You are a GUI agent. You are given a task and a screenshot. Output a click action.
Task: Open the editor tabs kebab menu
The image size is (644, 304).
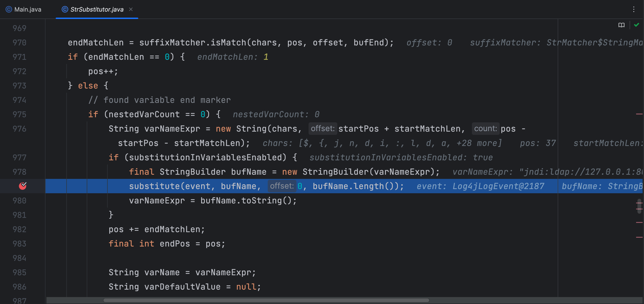634,9
